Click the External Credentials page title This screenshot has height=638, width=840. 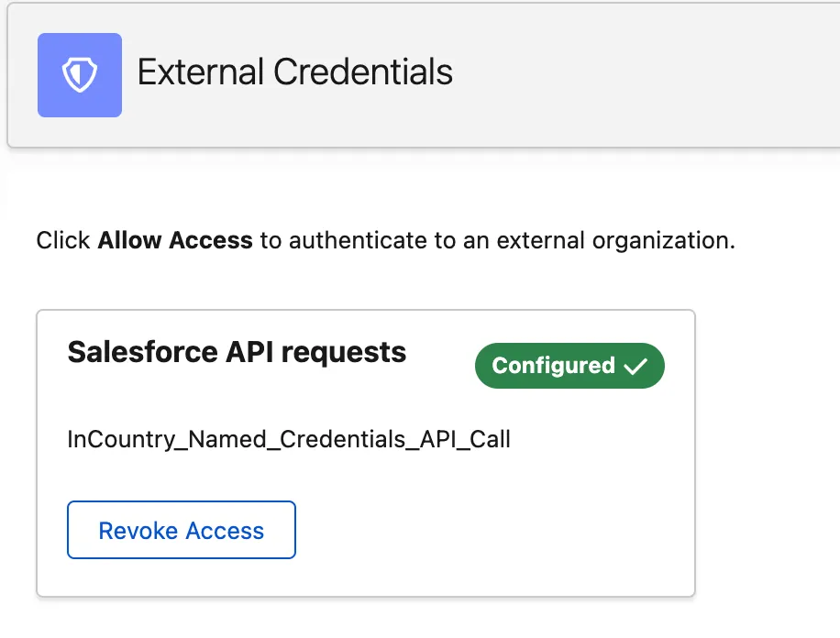pos(294,72)
